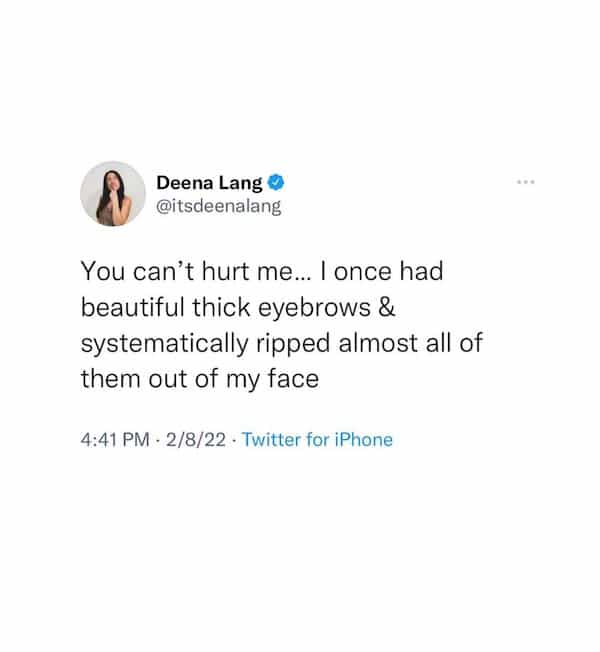Click the word "beautiful" in the tweet

click(128, 307)
